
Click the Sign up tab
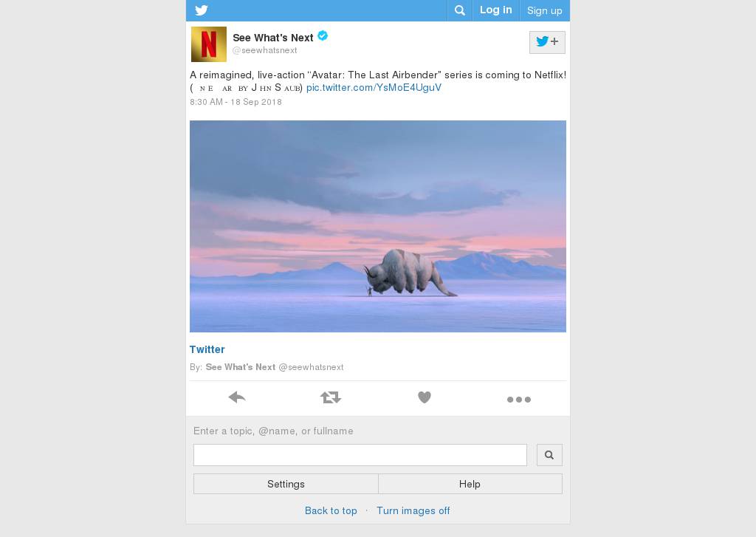click(545, 10)
